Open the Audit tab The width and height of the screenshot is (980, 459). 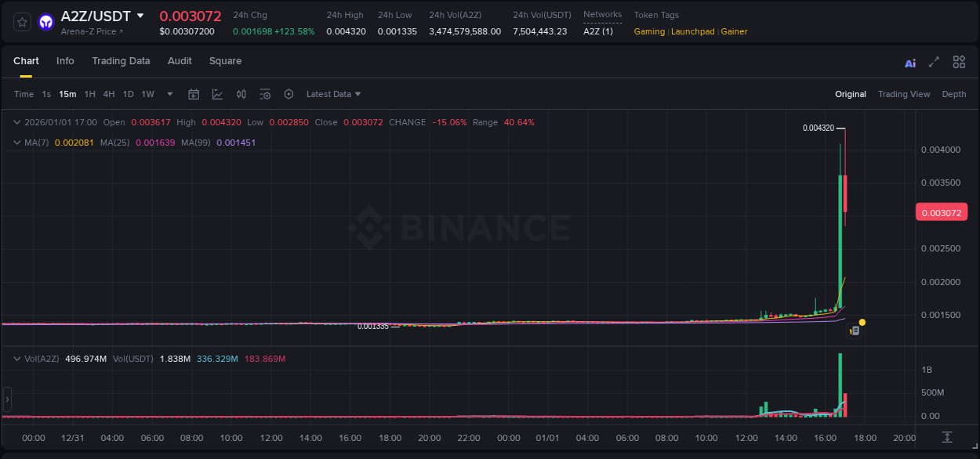point(180,60)
